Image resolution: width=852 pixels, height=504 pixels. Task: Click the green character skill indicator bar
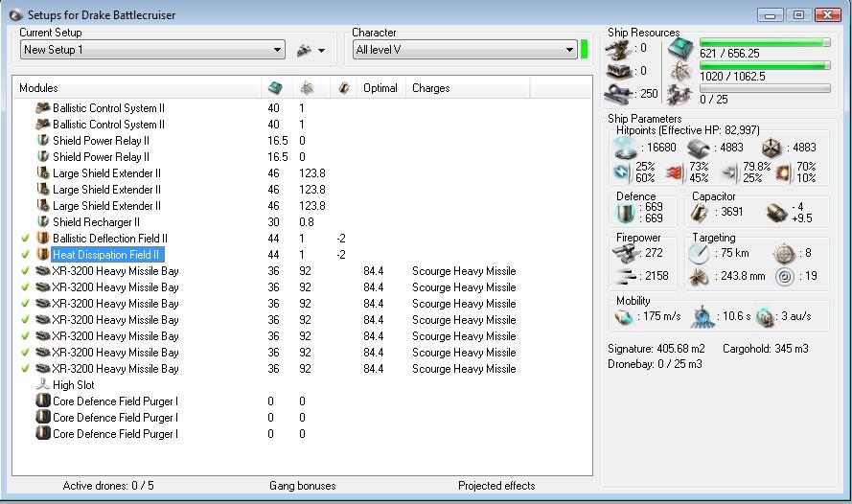pos(585,50)
